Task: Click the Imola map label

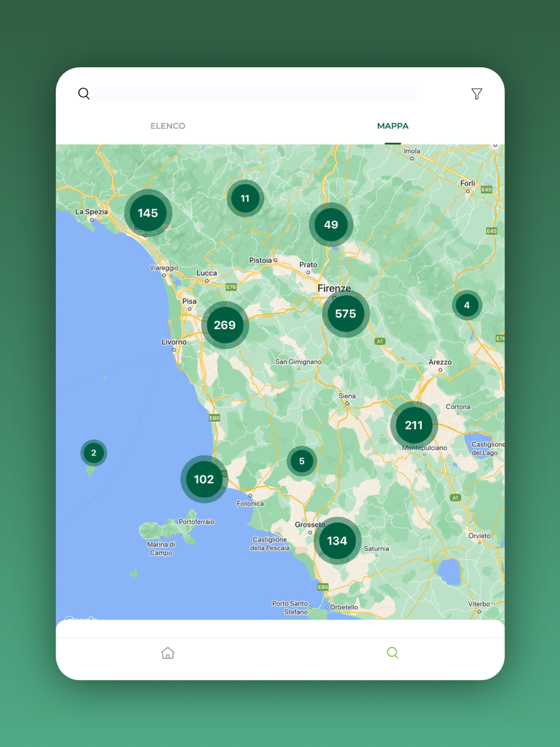Action: click(x=412, y=151)
